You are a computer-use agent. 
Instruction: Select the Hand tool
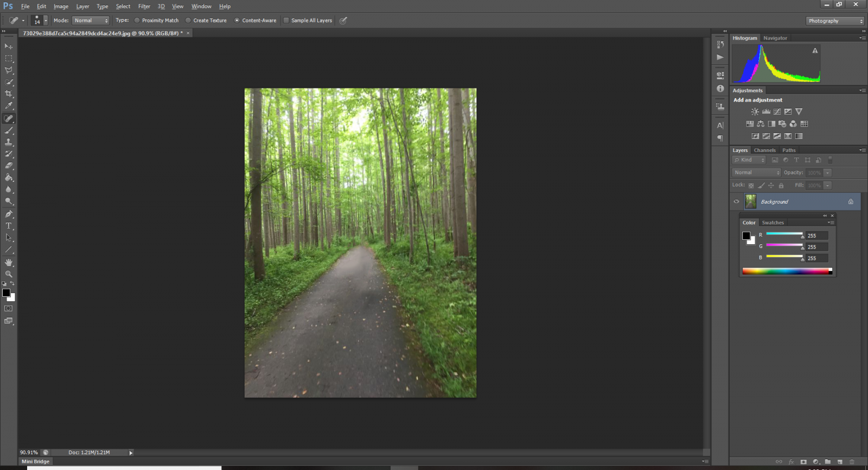coord(9,262)
